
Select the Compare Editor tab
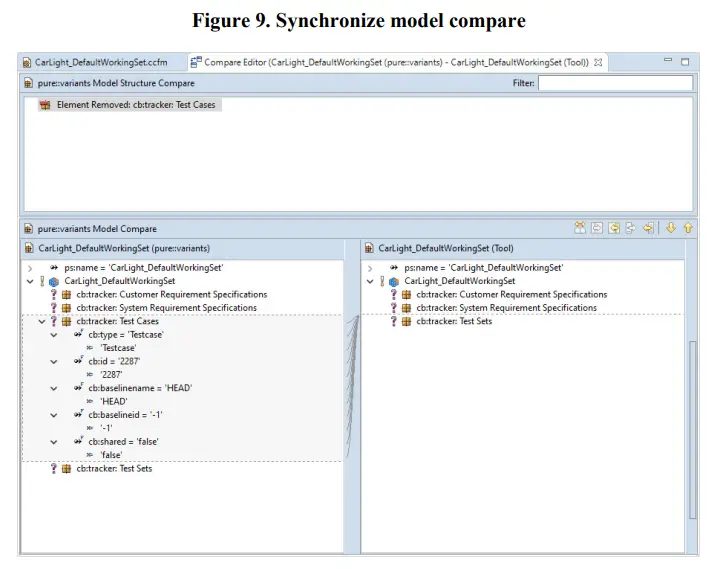(396, 62)
